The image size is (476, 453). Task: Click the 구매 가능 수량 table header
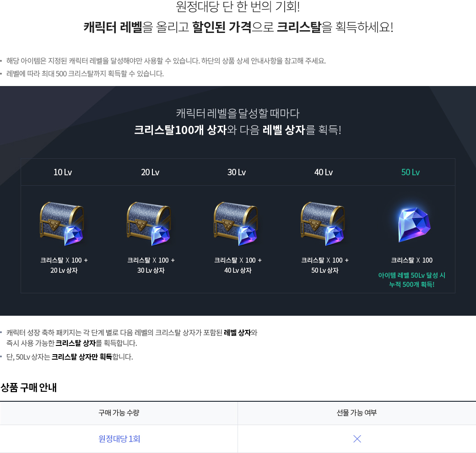tap(119, 413)
